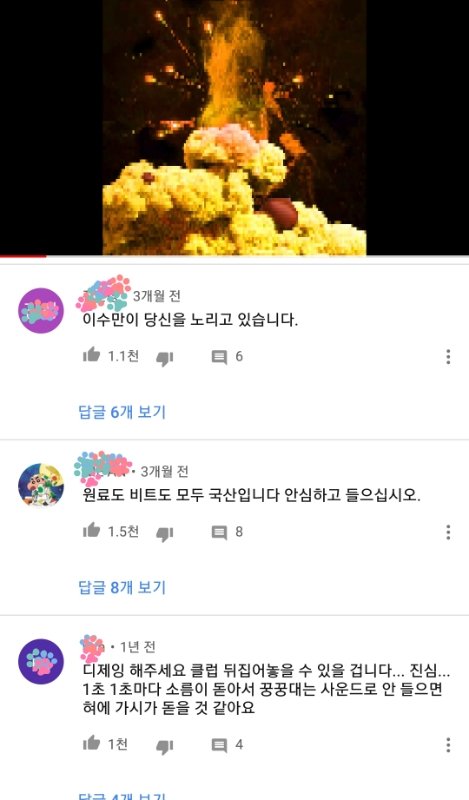Open replies icon showing 8 replies
Image resolution: width=469 pixels, height=800 pixels.
[x=219, y=533]
